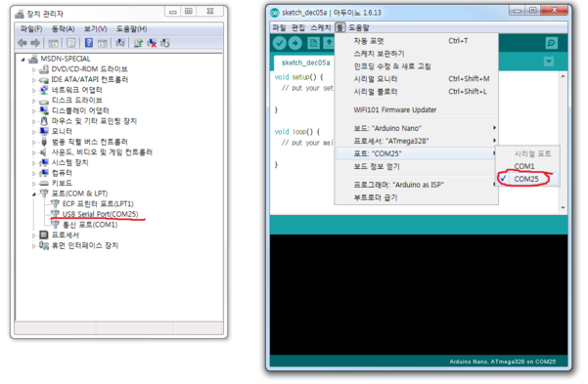Click the 포트: "COM25" menu entry
The width and height of the screenshot is (588, 384).
click(416, 153)
